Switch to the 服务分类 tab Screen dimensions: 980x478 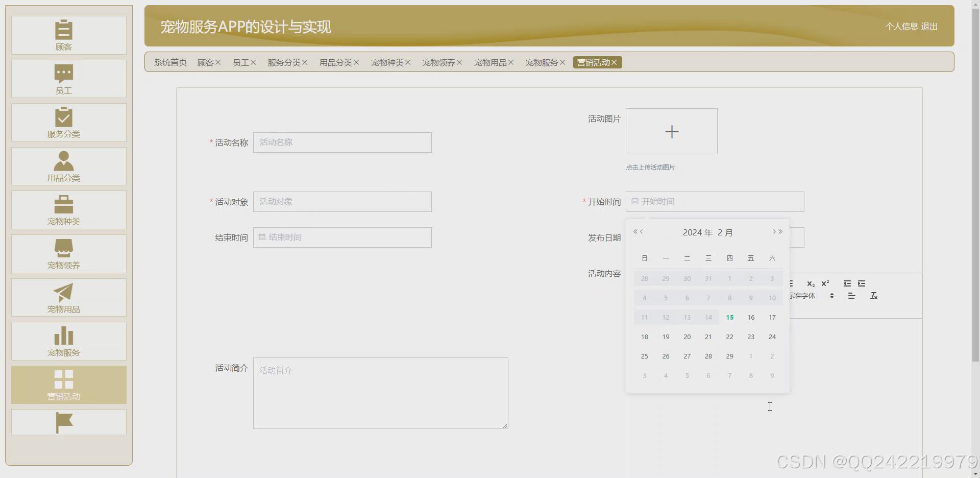[x=284, y=62]
